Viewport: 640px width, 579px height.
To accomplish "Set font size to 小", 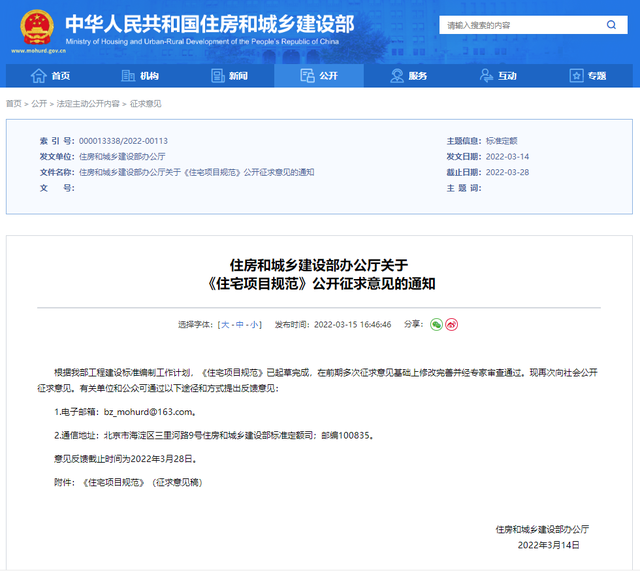I will point(254,325).
